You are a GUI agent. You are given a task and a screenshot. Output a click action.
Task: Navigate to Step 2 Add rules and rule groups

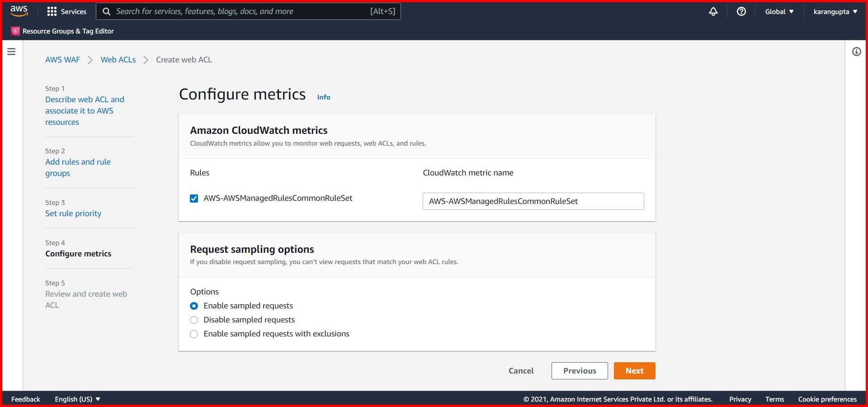pos(78,167)
